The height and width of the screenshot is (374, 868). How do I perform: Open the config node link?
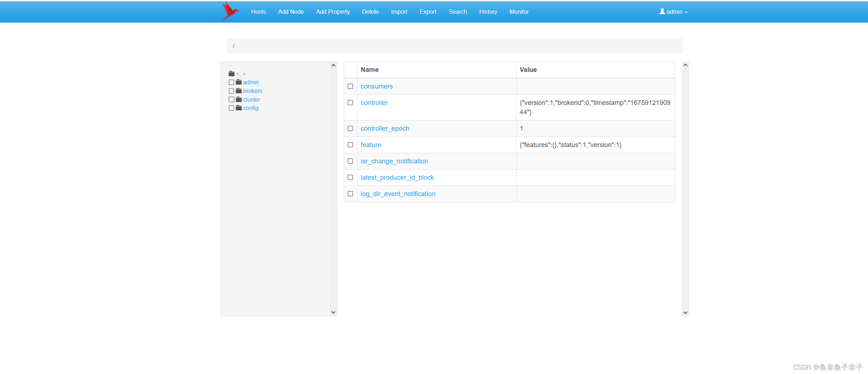tap(251, 108)
